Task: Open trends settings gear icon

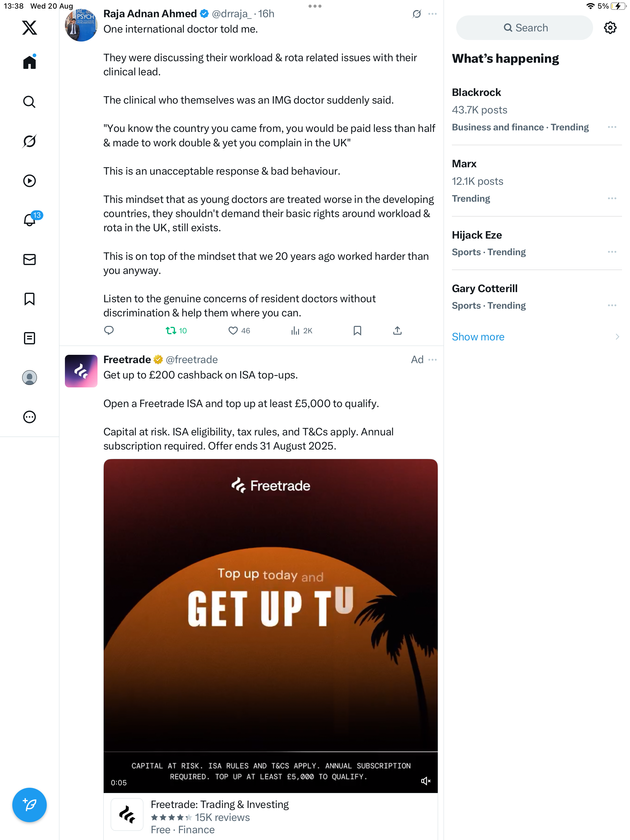Action: click(x=610, y=28)
